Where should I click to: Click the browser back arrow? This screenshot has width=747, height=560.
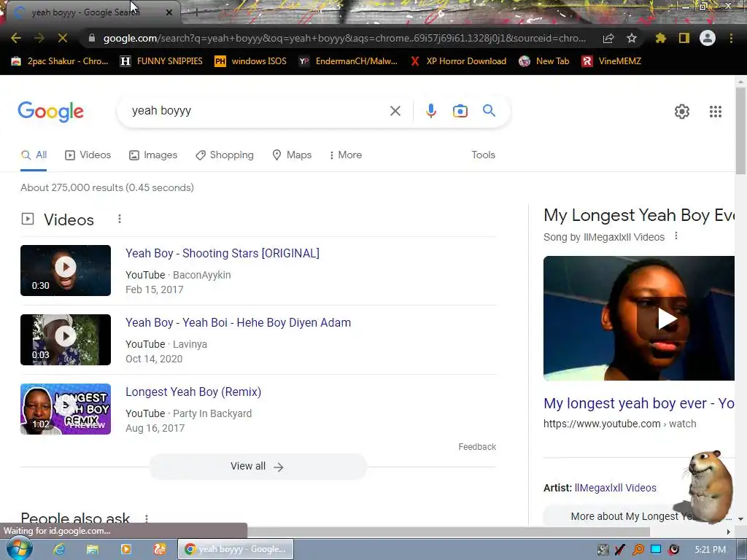click(x=16, y=38)
